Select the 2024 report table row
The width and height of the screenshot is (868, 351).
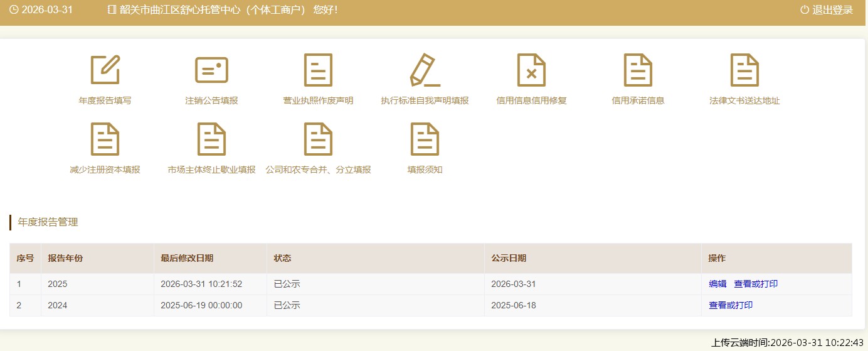click(x=376, y=306)
